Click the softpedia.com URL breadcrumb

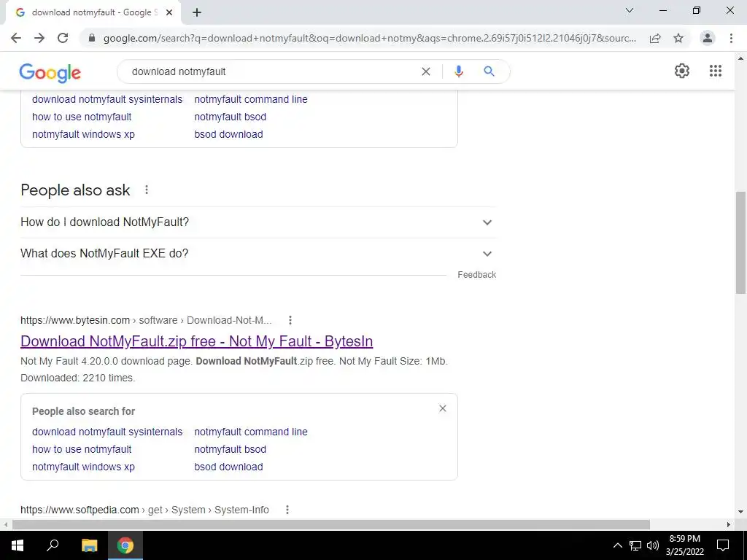coord(144,510)
